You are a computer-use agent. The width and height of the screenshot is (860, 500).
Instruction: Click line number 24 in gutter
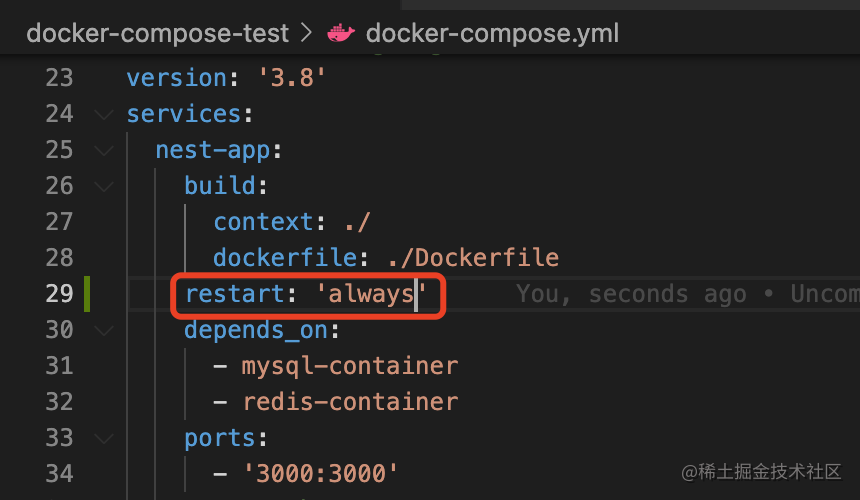59,114
